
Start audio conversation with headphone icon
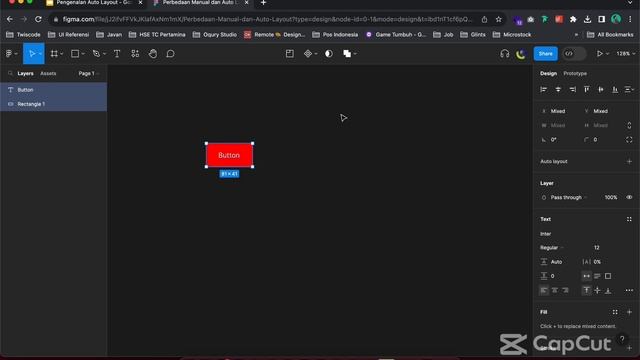click(x=504, y=53)
